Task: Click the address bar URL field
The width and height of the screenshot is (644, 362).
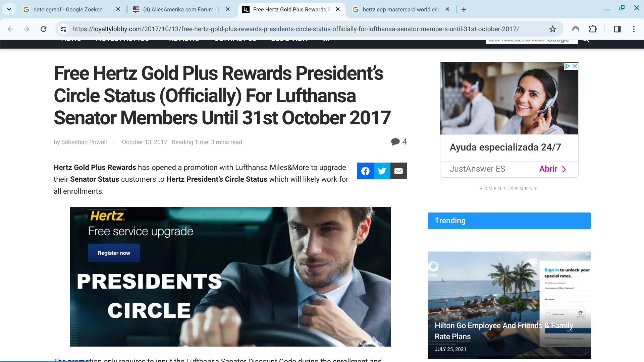Action: pos(295,29)
